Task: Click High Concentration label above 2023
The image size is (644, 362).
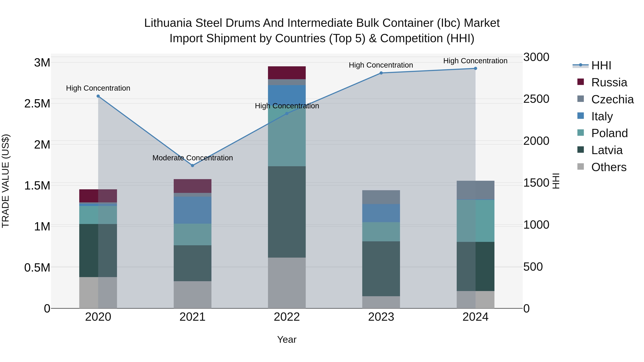Action: [x=381, y=65]
